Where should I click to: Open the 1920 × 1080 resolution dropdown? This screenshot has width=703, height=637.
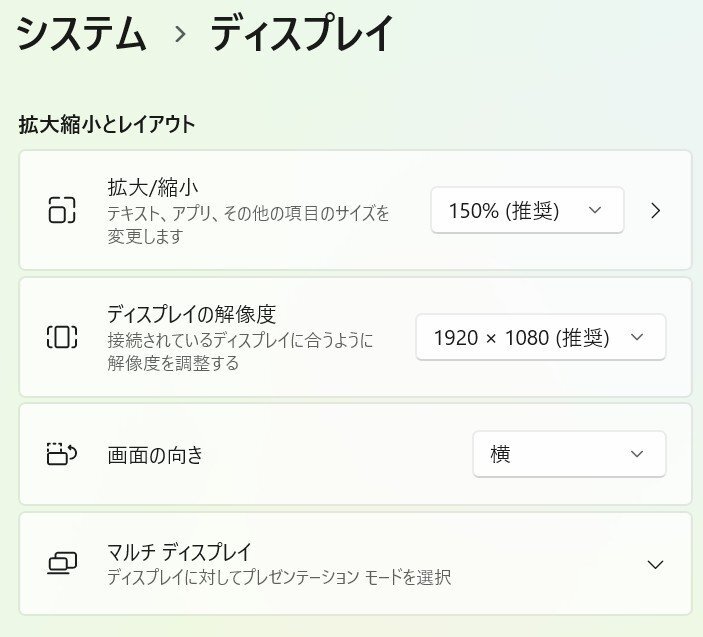click(x=540, y=338)
